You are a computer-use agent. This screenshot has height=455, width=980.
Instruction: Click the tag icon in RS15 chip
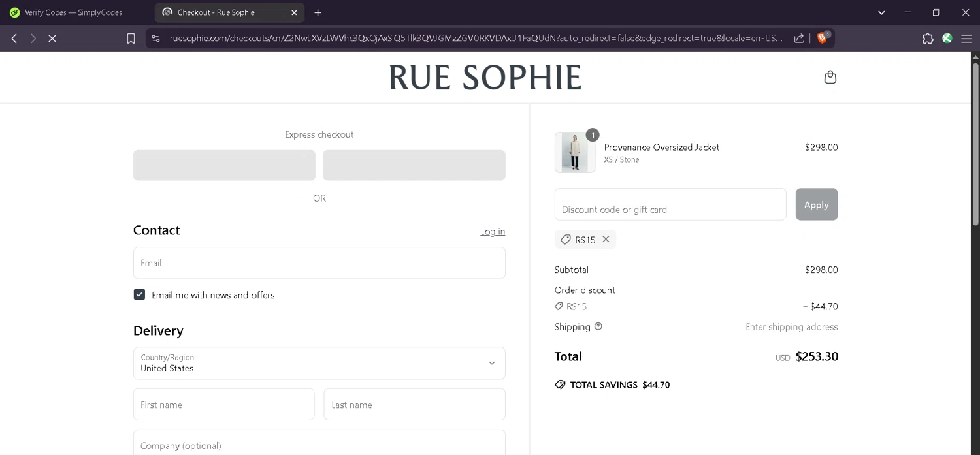pos(566,240)
